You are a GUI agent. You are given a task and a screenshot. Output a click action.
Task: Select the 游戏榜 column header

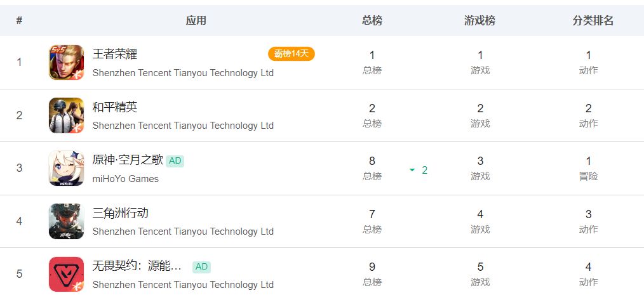[480, 21]
